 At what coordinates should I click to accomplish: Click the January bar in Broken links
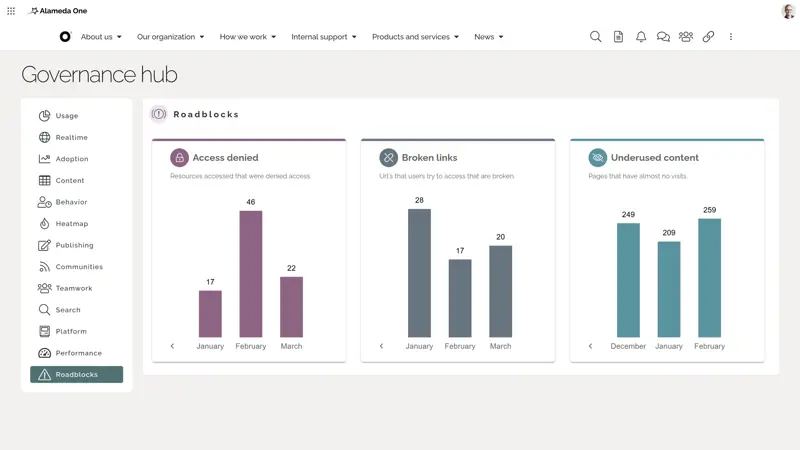pos(419,273)
